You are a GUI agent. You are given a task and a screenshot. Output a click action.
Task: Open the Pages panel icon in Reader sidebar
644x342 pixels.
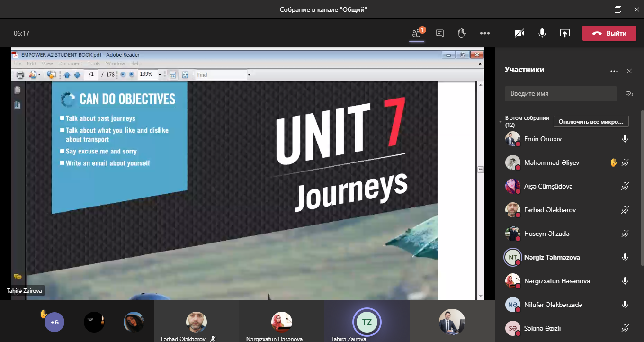(18, 90)
